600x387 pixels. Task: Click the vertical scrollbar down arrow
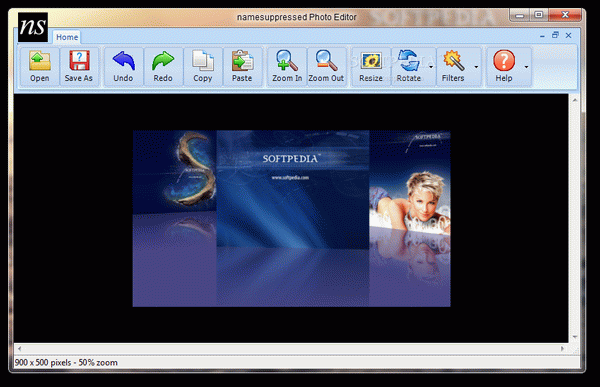pyautogui.click(x=575, y=337)
